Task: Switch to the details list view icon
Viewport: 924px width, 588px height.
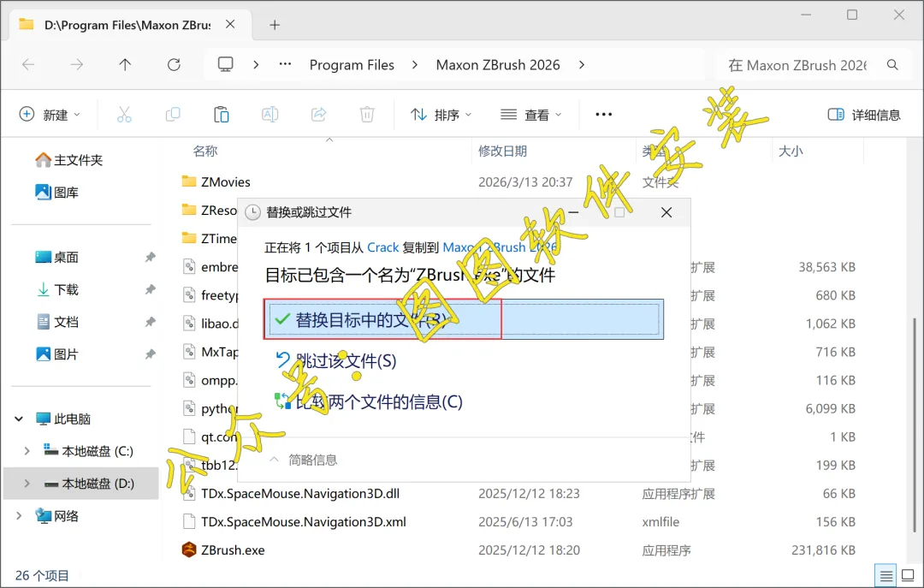Action: point(886,575)
